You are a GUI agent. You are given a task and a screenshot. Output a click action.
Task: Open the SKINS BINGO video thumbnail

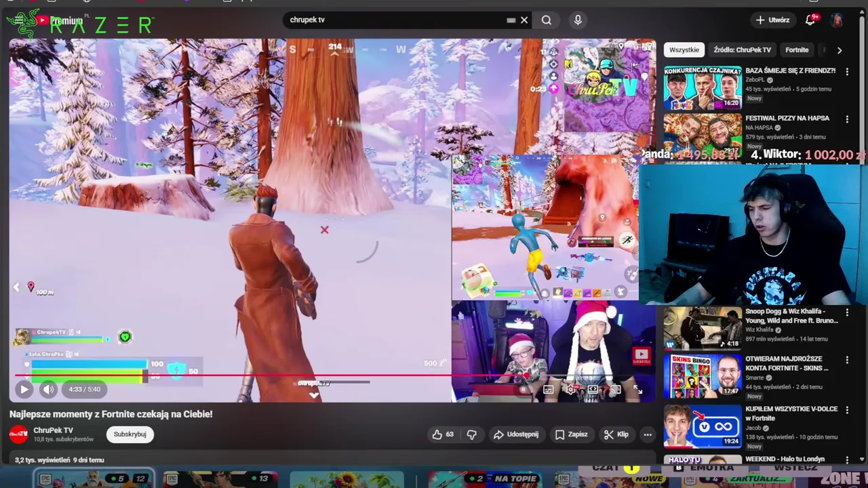click(703, 375)
